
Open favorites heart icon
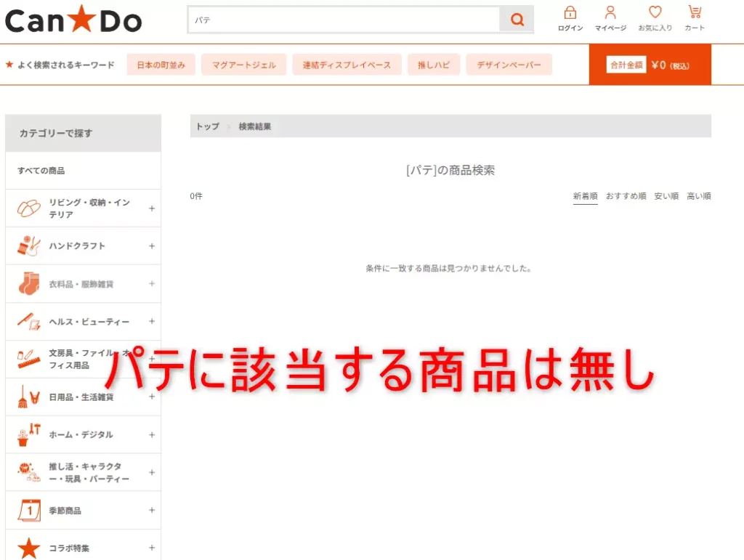pyautogui.click(x=655, y=13)
